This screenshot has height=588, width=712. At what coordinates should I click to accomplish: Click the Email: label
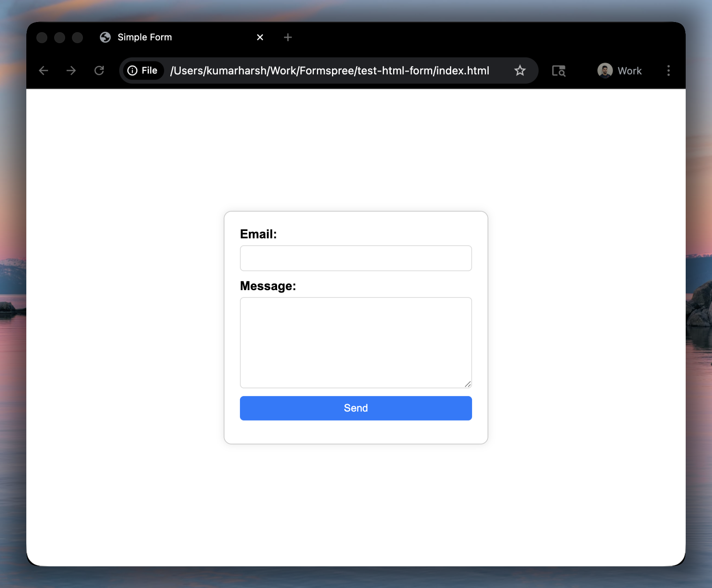click(x=258, y=234)
